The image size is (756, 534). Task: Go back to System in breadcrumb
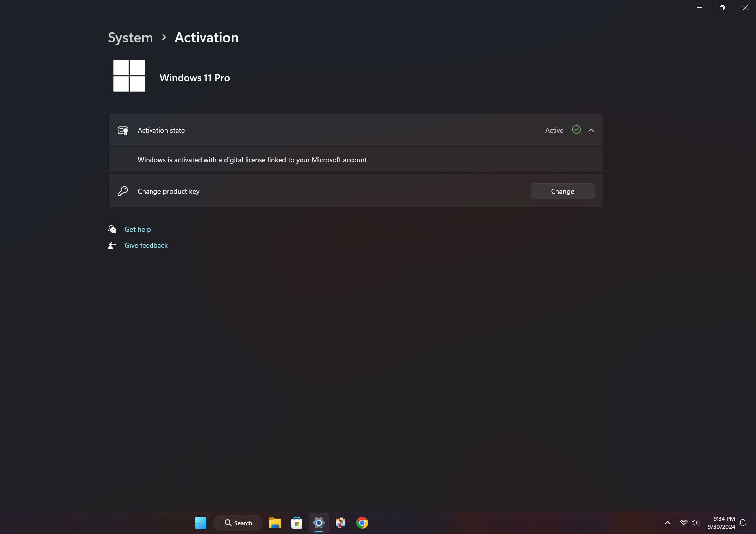click(131, 38)
